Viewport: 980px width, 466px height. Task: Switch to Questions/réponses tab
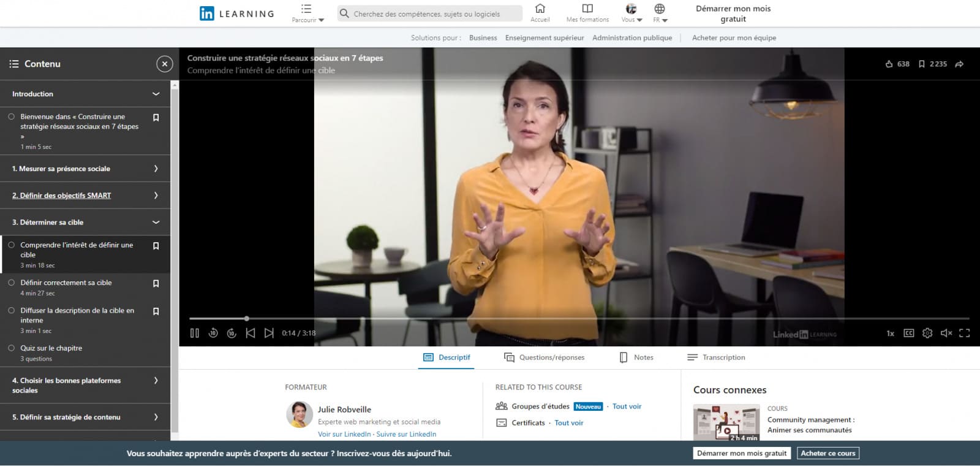pos(544,357)
